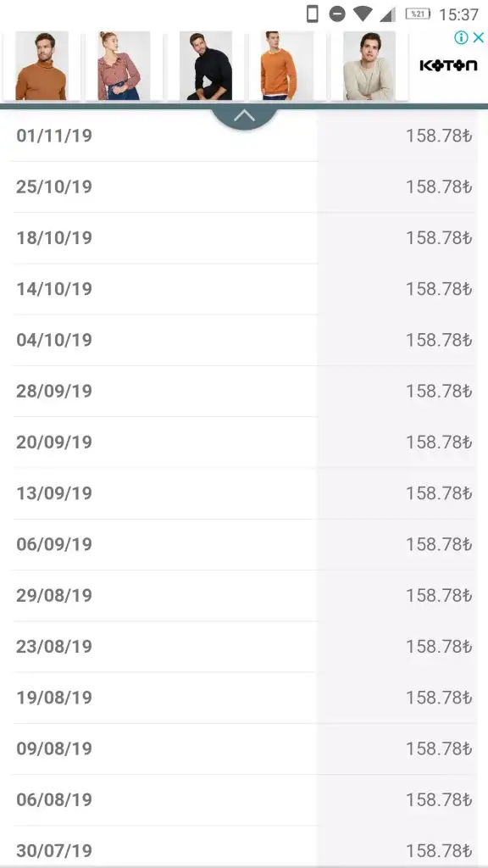Tap the do-not-disturb icon in status bar
The width and height of the screenshot is (488, 868).
(x=337, y=14)
